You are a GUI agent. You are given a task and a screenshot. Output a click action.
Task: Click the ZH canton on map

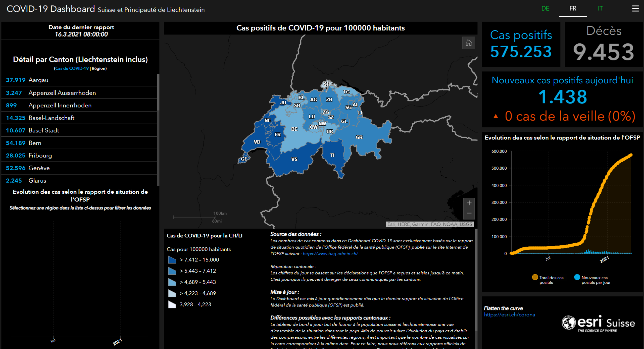[x=329, y=100]
